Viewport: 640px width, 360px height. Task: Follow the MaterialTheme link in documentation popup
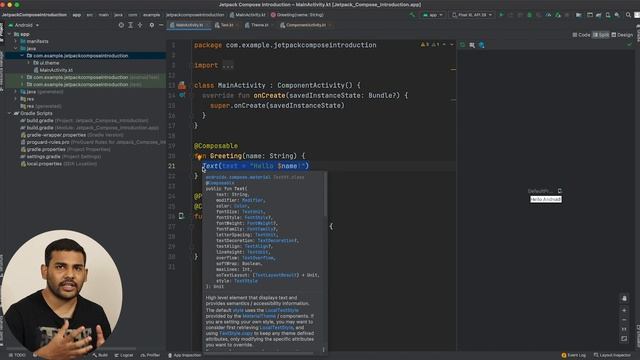(x=259, y=316)
